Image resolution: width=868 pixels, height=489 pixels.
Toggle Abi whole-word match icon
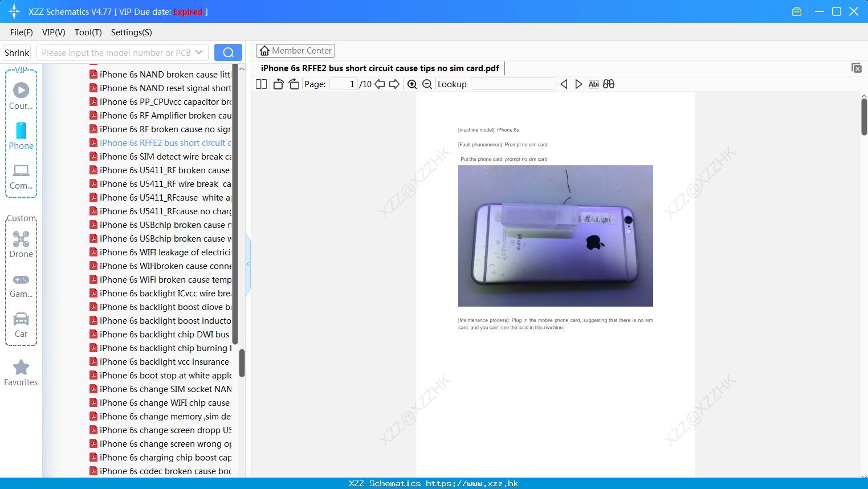tap(593, 84)
